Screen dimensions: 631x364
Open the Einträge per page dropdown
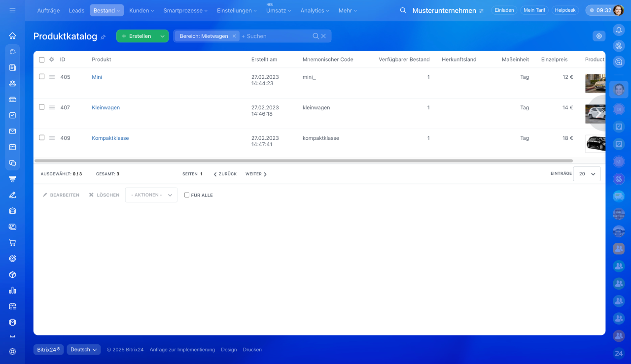point(587,174)
